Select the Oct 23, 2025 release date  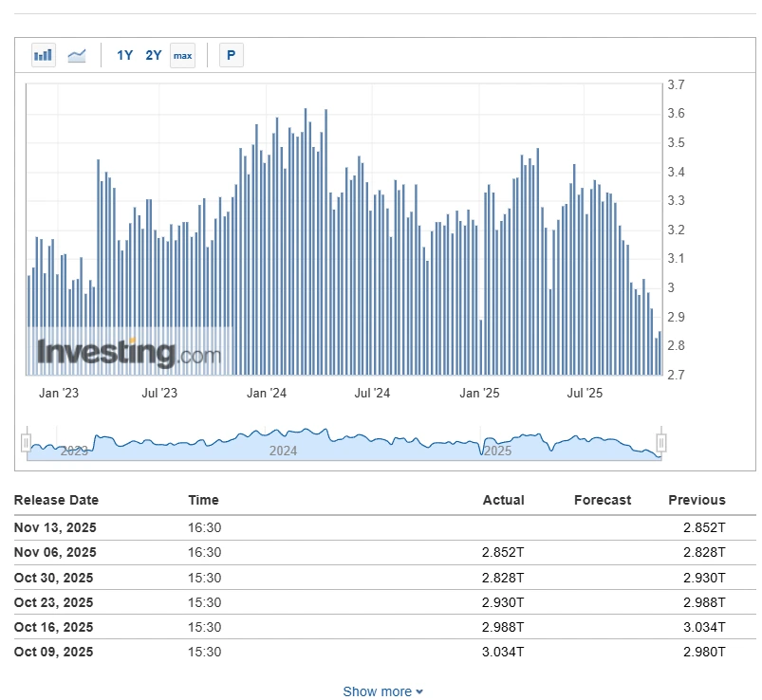click(53, 602)
